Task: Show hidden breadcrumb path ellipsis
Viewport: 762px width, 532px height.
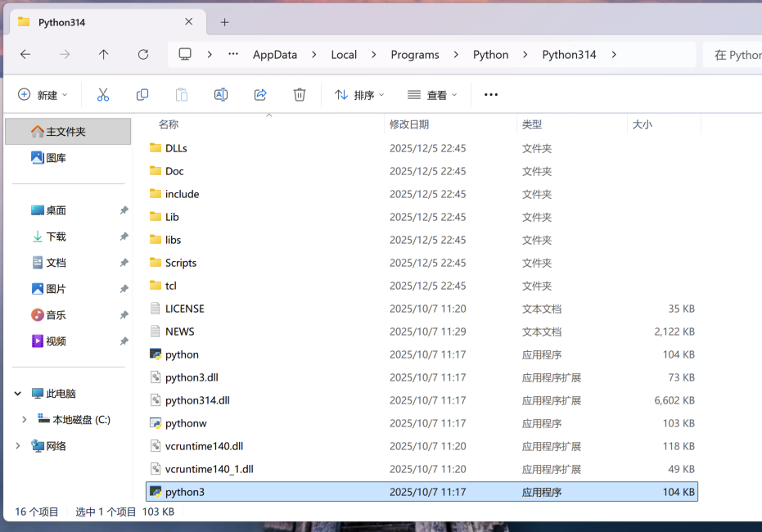Action: pos(233,54)
